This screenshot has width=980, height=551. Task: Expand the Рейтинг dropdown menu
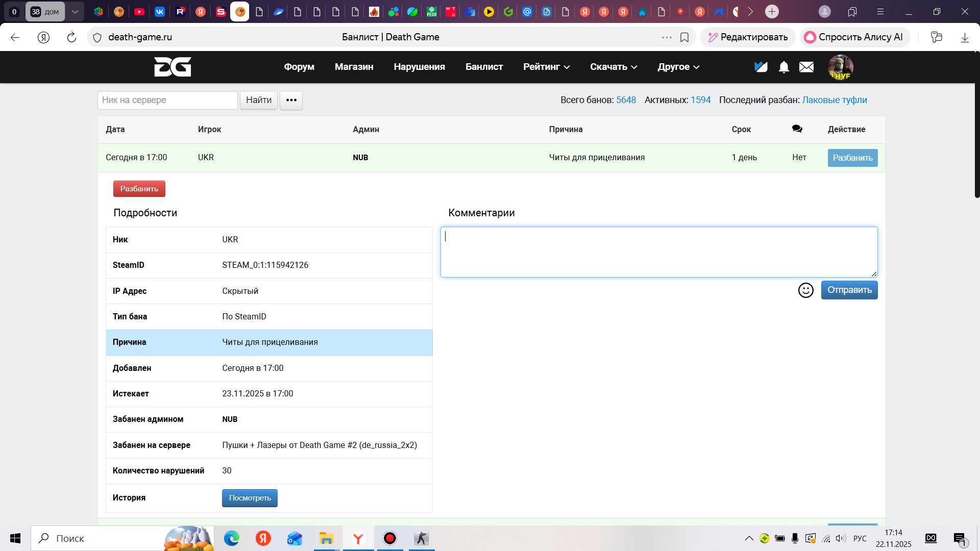click(x=546, y=67)
